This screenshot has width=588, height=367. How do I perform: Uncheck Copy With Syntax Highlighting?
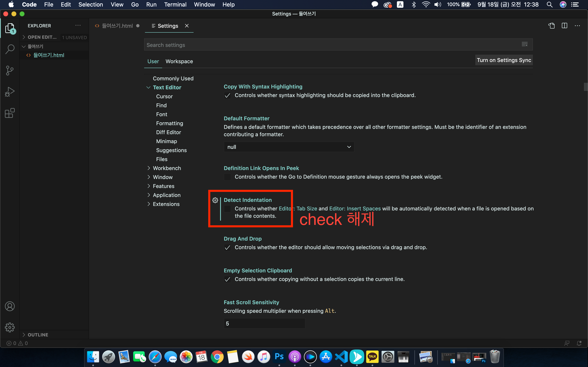click(x=227, y=95)
